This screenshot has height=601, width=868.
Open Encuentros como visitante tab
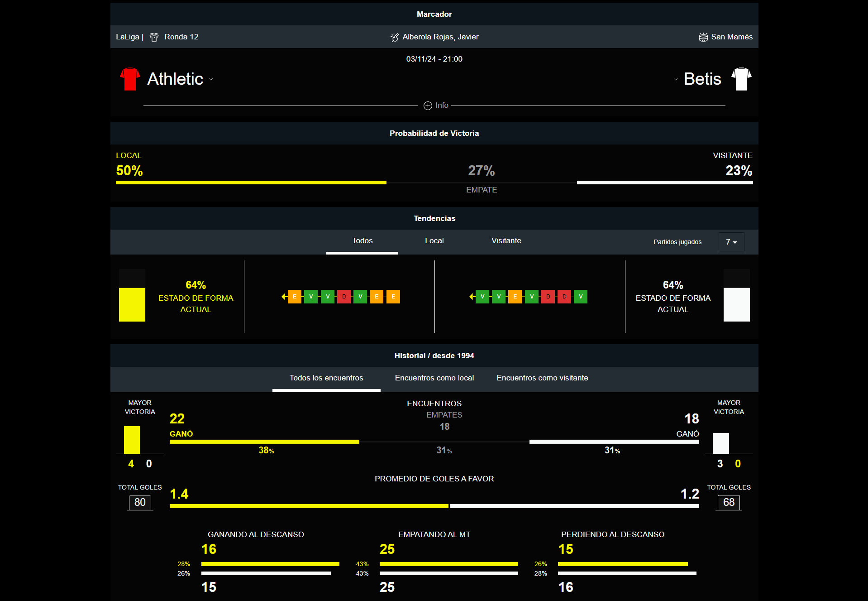click(542, 378)
